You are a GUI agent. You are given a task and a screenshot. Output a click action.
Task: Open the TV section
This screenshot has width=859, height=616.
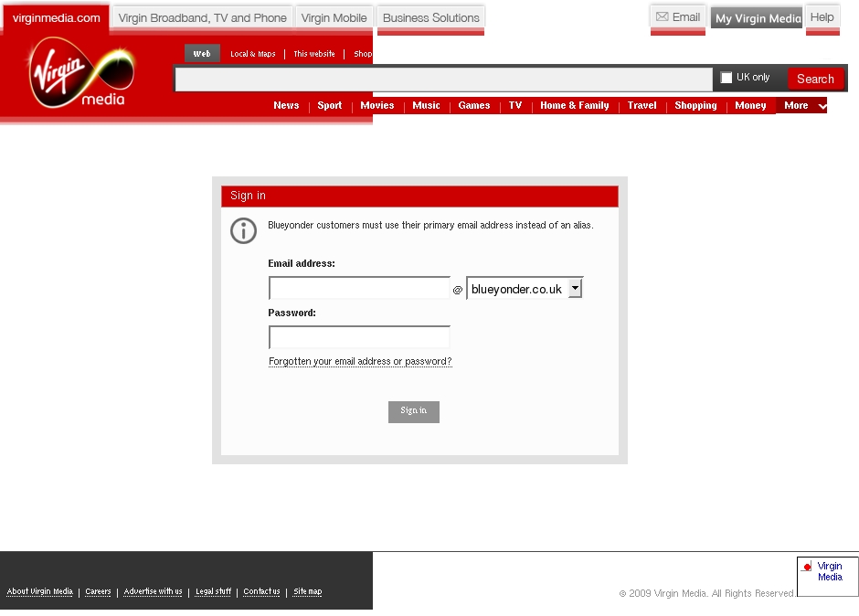pyautogui.click(x=515, y=105)
